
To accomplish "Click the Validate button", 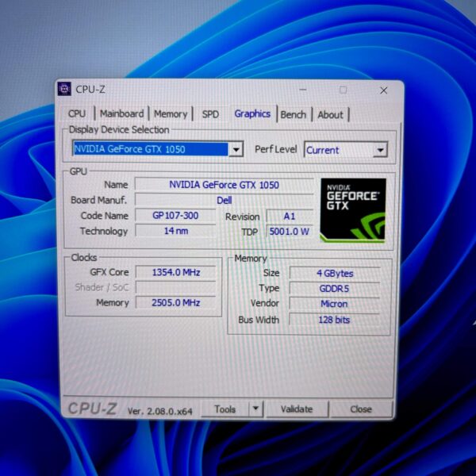I will click(x=297, y=409).
